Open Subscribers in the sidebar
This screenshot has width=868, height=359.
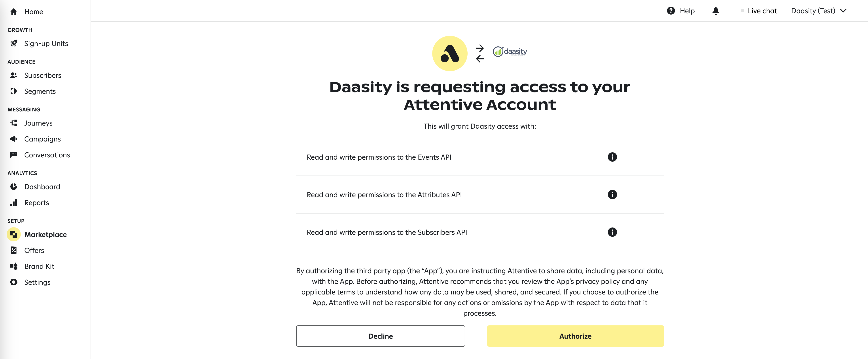click(x=42, y=75)
